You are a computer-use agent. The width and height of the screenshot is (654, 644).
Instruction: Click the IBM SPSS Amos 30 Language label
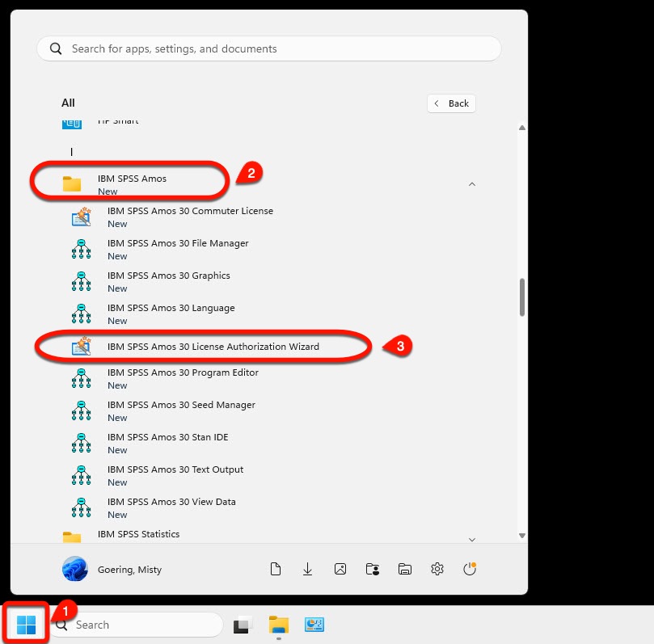coord(171,308)
